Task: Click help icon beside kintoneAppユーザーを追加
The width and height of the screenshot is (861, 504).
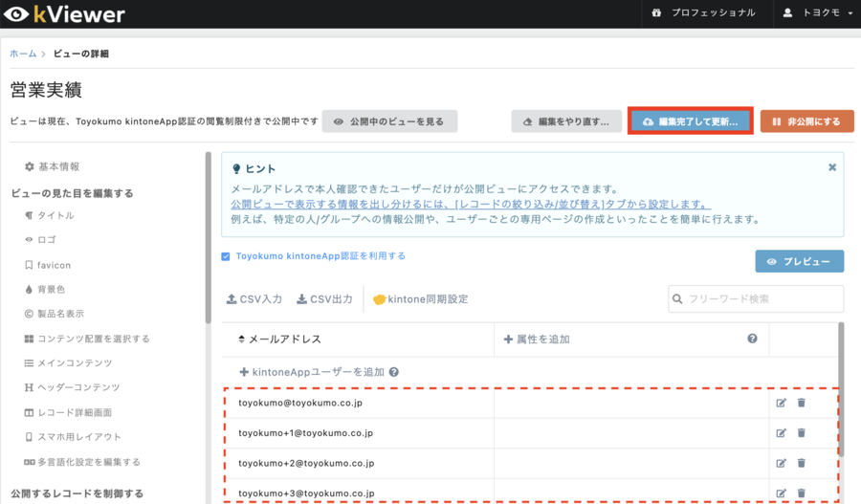Action: (394, 372)
